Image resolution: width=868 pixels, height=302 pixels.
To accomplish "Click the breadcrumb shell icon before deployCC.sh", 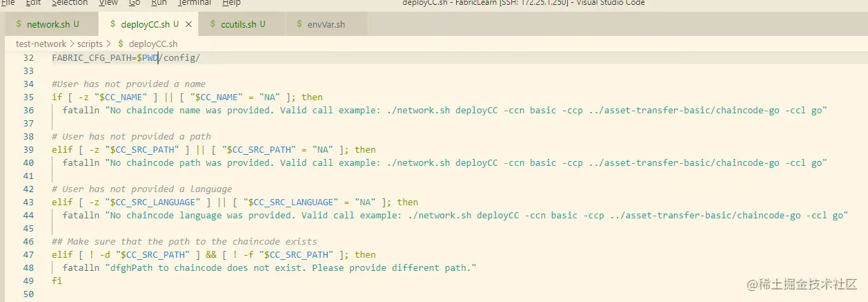I will click(121, 44).
